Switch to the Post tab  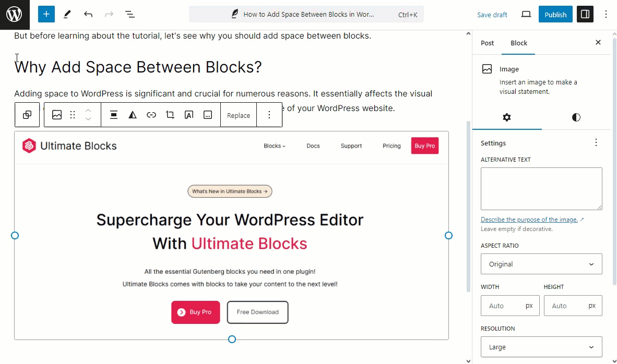pyautogui.click(x=487, y=43)
